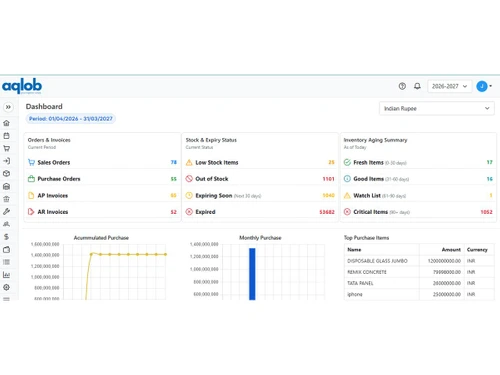Select the REMIX CONCRETE row

(x=419, y=272)
